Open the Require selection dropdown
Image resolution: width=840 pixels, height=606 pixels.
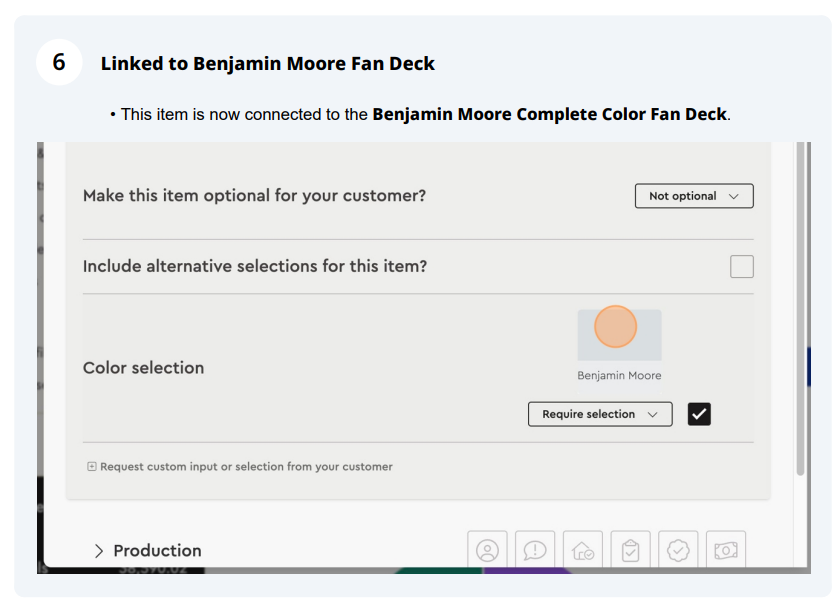[600, 414]
